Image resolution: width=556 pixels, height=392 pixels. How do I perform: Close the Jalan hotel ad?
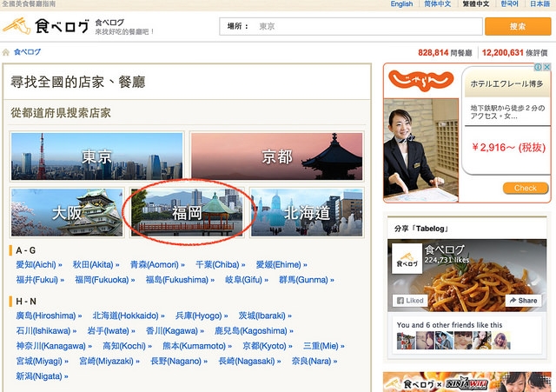tap(546, 67)
